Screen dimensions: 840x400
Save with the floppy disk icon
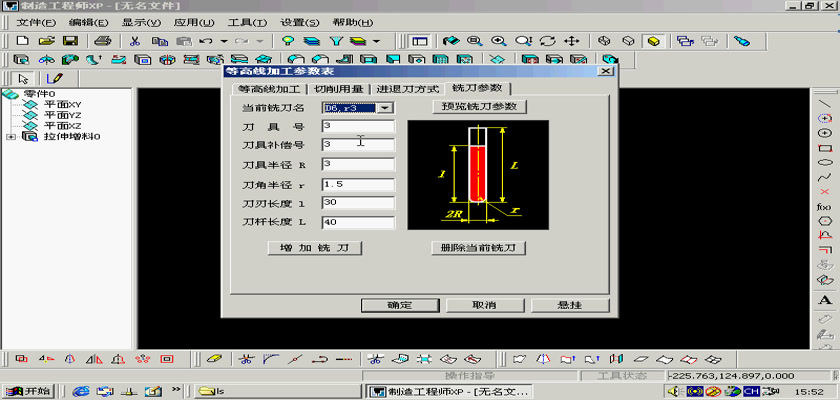[x=71, y=41]
